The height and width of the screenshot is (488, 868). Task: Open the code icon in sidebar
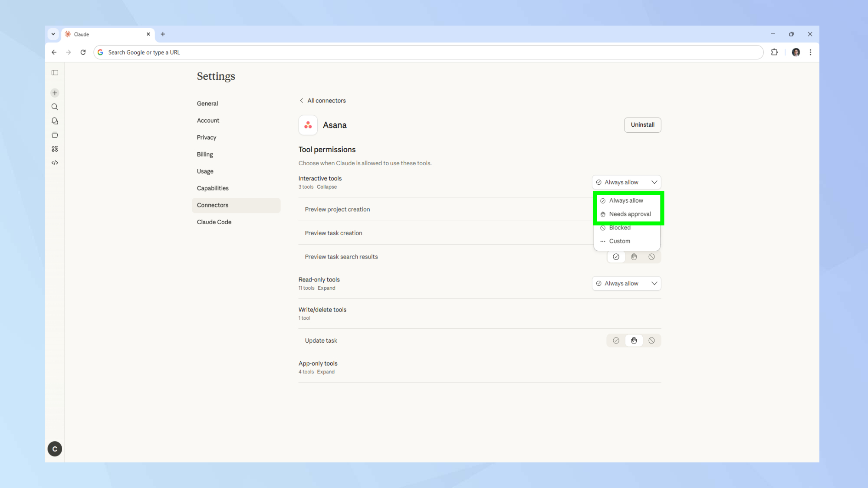point(55,163)
